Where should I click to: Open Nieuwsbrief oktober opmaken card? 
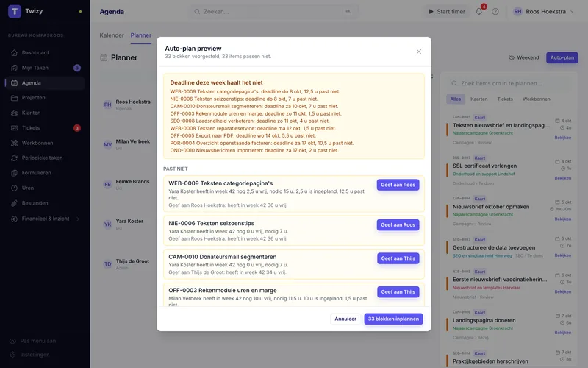[x=491, y=207]
